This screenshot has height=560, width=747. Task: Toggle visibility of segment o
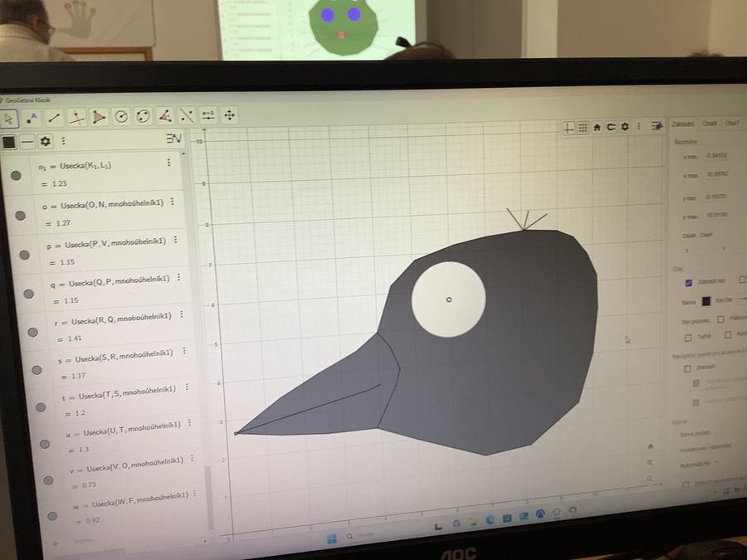tap(20, 215)
